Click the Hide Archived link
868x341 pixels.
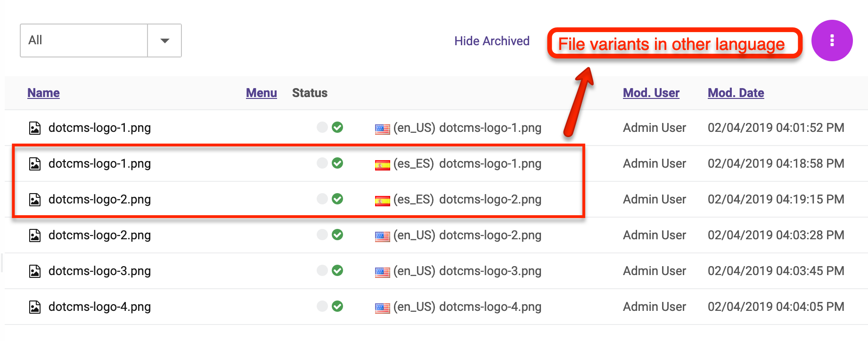[x=492, y=41]
